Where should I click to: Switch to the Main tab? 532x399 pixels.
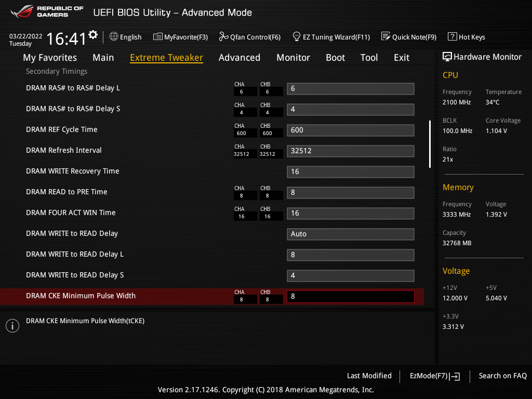(103, 58)
